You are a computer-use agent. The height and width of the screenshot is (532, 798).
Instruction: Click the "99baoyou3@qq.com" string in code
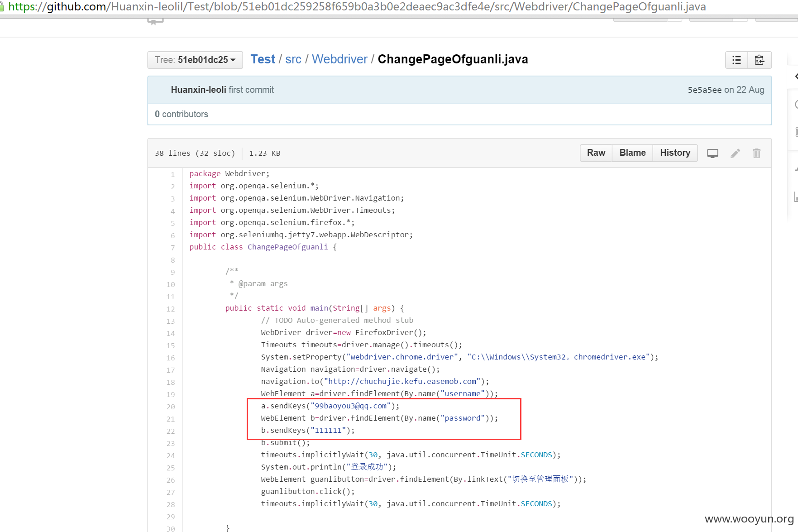point(351,406)
